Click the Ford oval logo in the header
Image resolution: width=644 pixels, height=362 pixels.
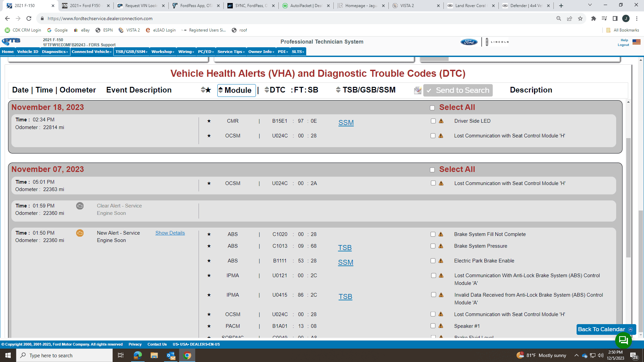pyautogui.click(x=469, y=42)
